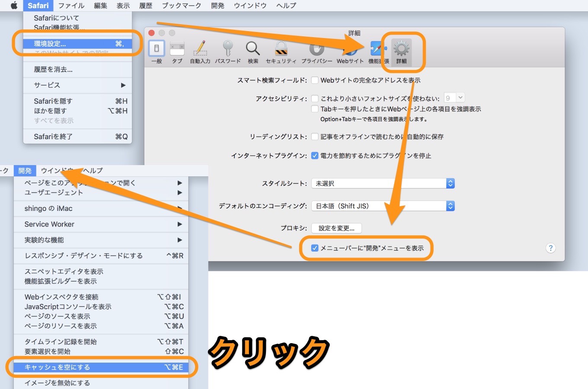Toggle メニューバーに"開発"メニューを表示 checkbox
The height and width of the screenshot is (389, 588).
click(315, 248)
